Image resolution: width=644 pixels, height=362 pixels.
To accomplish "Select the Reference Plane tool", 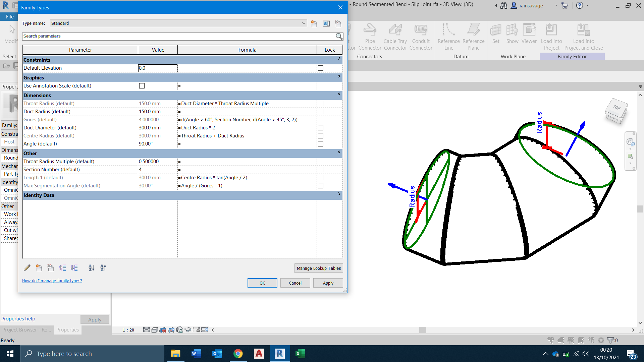I will click(x=473, y=37).
